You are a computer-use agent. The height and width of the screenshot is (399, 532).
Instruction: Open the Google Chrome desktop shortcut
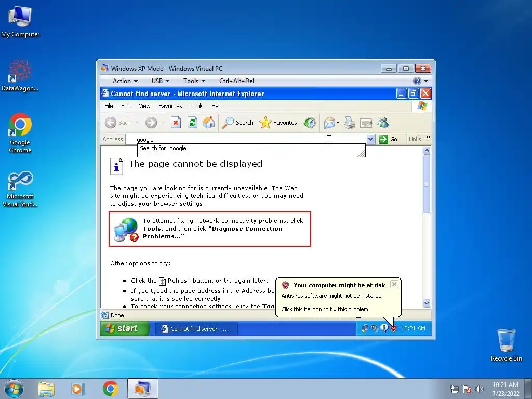[x=20, y=133]
